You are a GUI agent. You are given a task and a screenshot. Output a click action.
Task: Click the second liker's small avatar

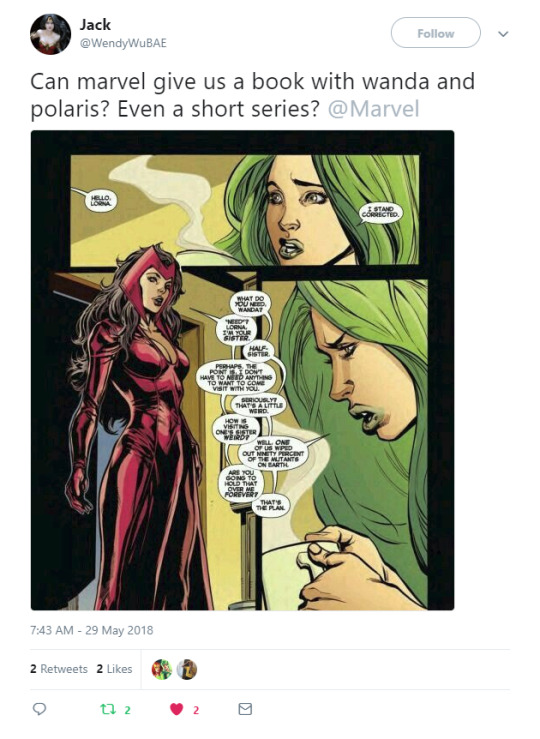(x=187, y=669)
